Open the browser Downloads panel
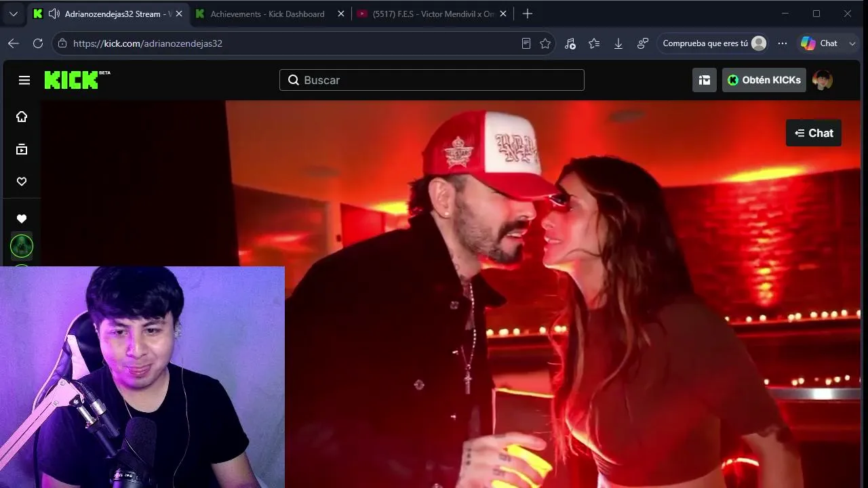This screenshot has width=868, height=488. click(x=618, y=43)
